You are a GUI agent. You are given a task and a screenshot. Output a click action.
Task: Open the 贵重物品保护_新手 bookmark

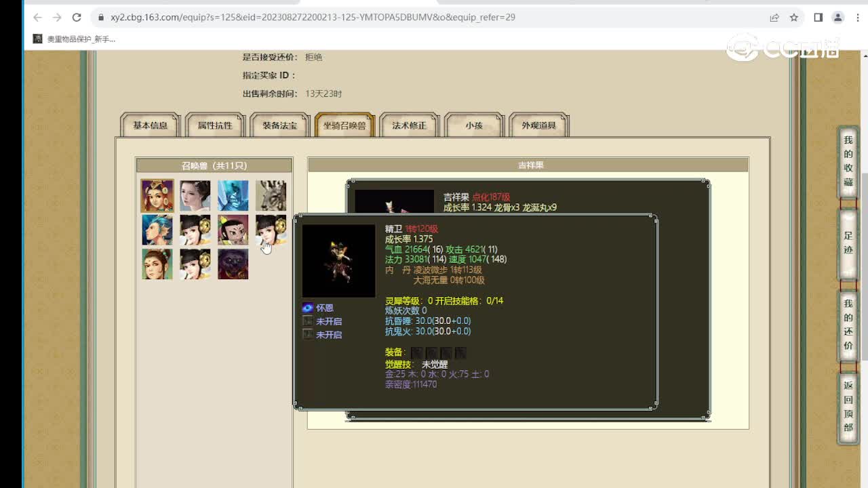point(75,39)
